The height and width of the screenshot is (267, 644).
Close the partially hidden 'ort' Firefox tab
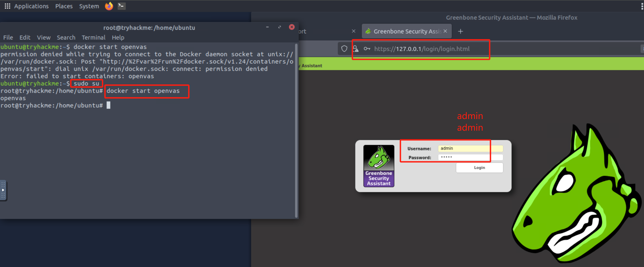pos(353,31)
